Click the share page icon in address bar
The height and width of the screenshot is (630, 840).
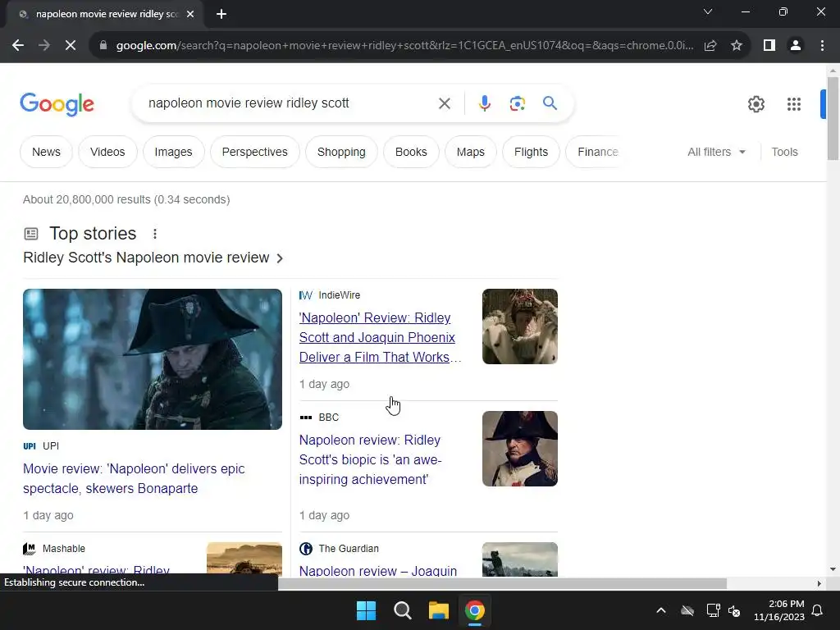point(710,46)
